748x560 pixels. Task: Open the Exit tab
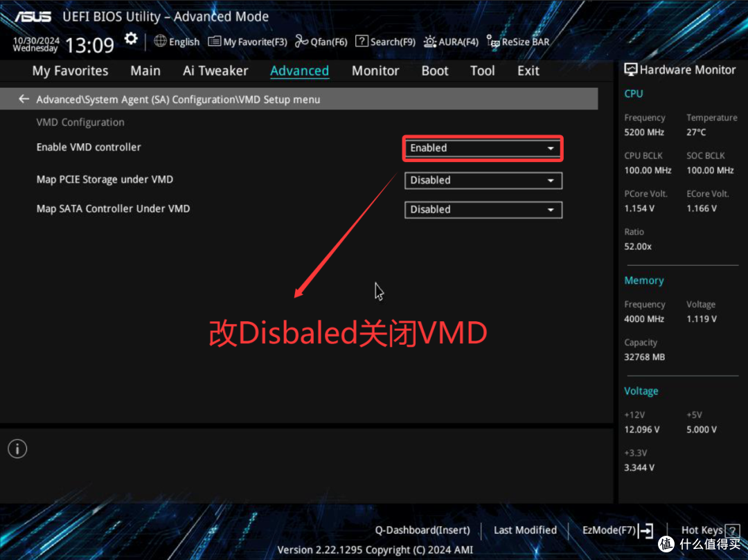click(528, 71)
